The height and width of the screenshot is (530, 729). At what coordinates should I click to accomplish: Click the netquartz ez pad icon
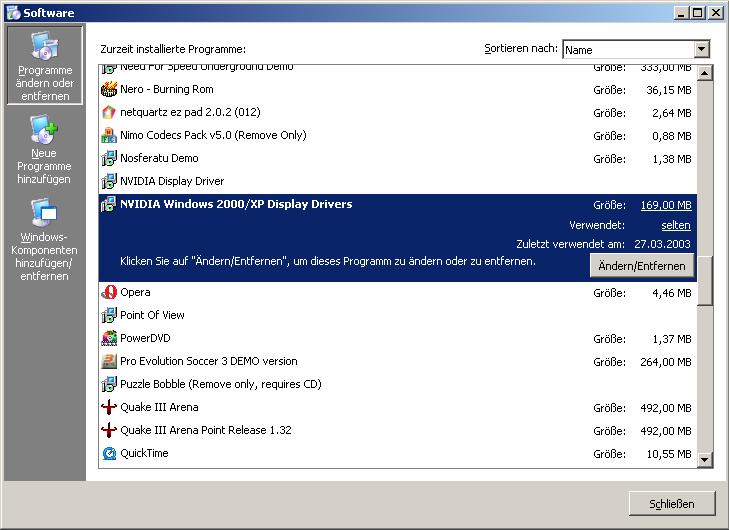tap(109, 112)
